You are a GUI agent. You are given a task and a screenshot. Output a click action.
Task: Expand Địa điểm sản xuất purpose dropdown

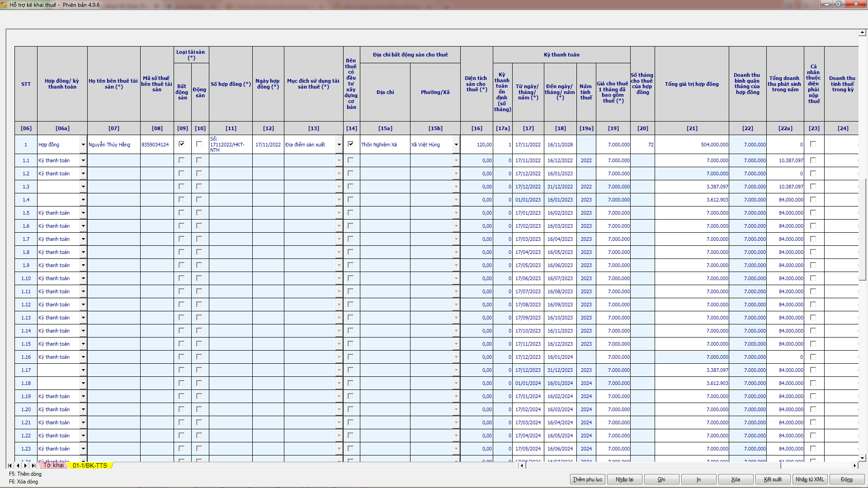339,145
